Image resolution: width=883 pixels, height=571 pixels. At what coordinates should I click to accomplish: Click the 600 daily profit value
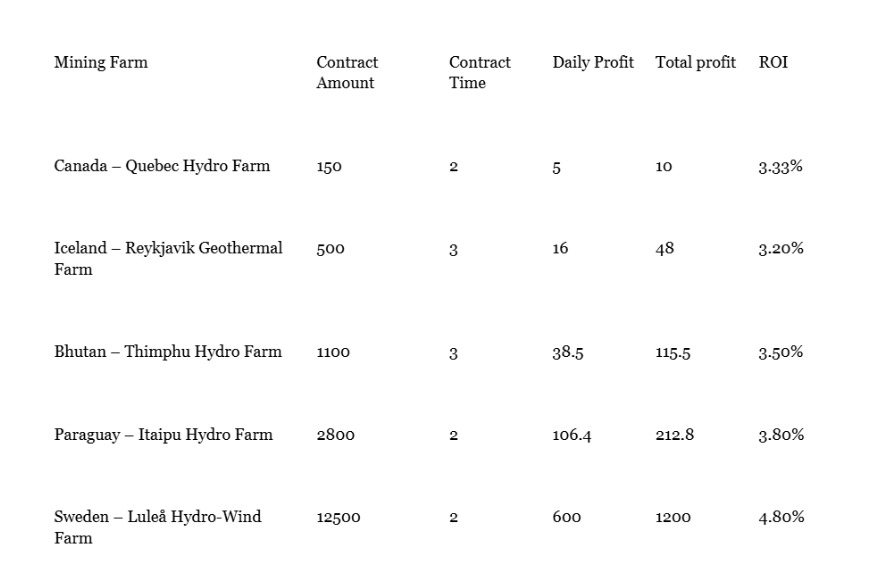[x=565, y=518]
